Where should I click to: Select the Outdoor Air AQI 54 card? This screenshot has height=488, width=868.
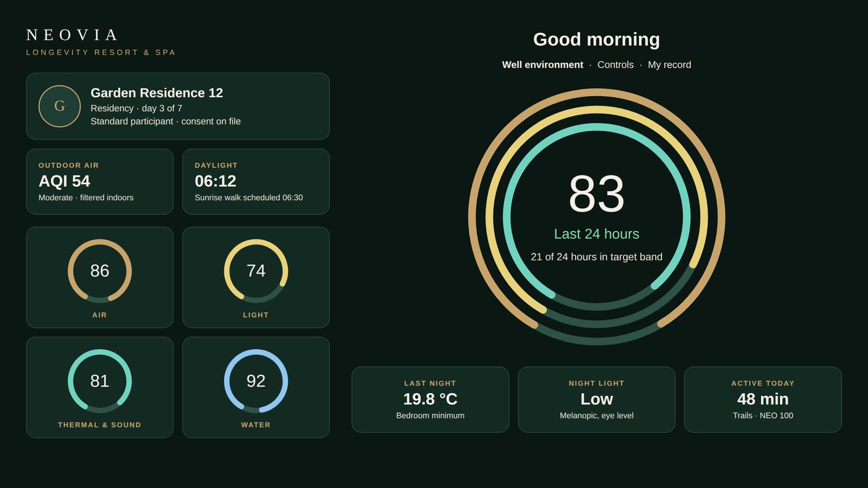click(100, 182)
